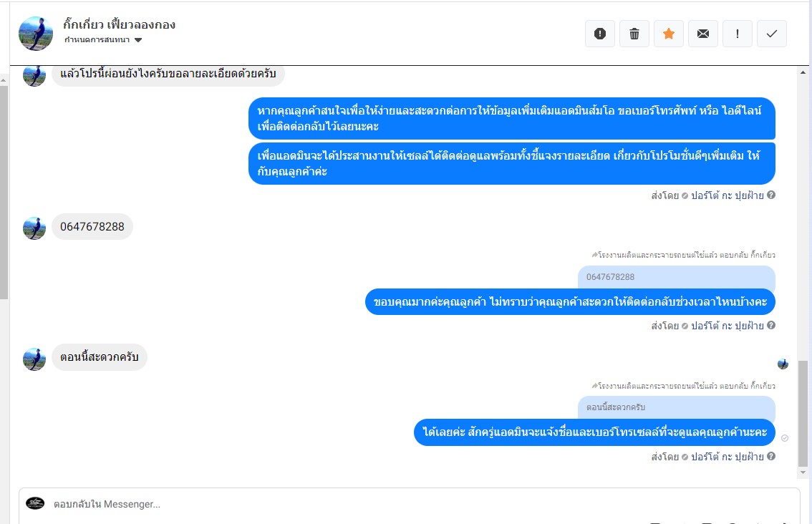Viewport: 812px width, 524px height.
Task: Click the small seen-by avatar near last message
Action: (783, 364)
